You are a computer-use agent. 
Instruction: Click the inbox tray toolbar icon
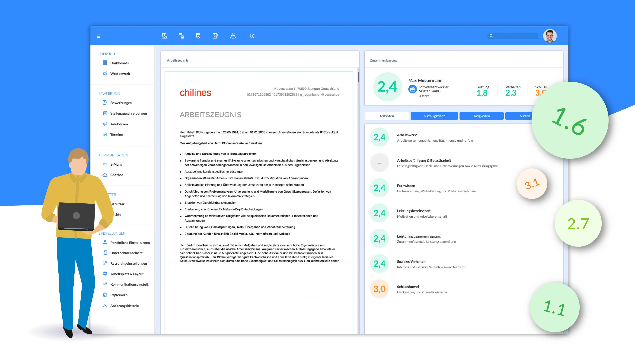164,36
